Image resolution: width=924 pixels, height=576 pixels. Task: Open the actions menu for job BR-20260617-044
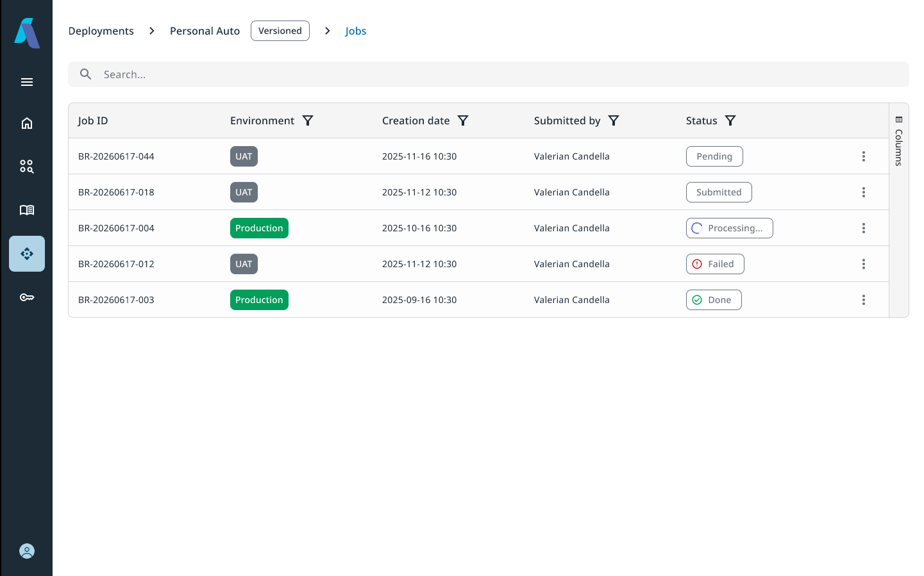pos(864,156)
